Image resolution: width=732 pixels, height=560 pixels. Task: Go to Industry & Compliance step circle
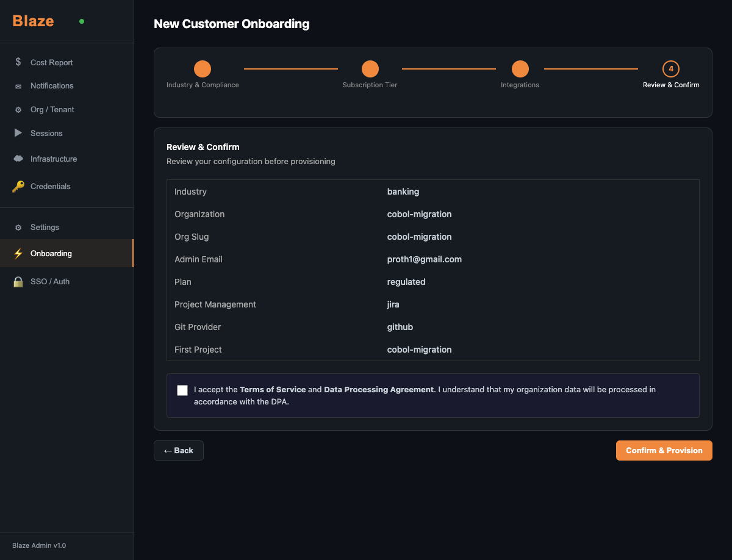pos(203,69)
